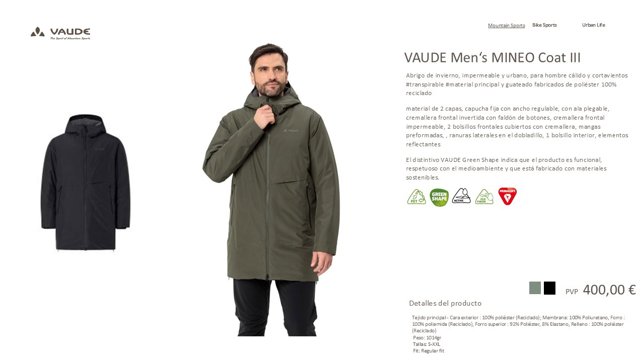Click the Green Shape description paragraph
Image resolution: width=644 pixels, height=362 pixels.
pyautogui.click(x=506, y=168)
